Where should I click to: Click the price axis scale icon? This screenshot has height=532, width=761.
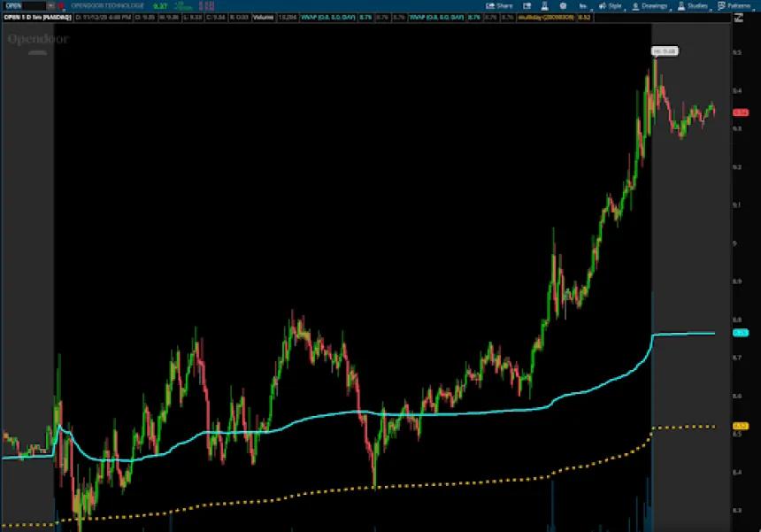point(739,18)
